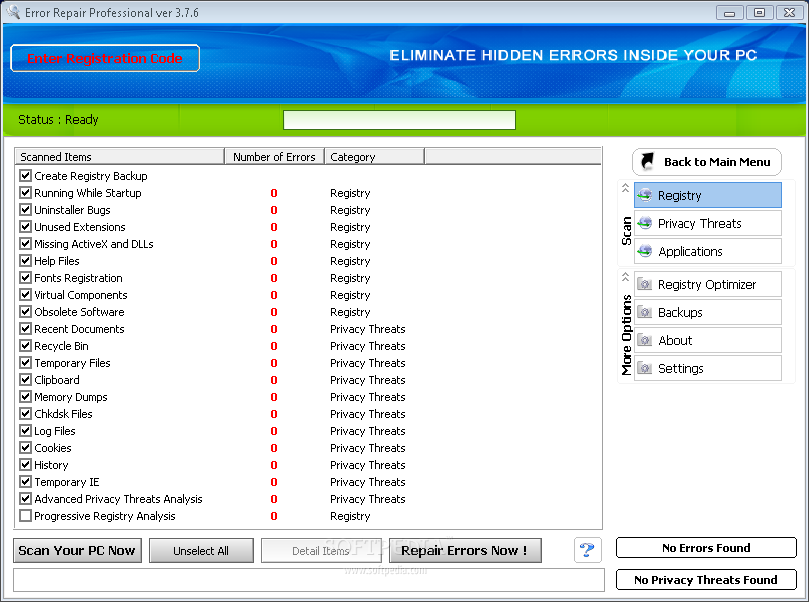Close the Error Repair Professional window
809x602 pixels.
[789, 12]
